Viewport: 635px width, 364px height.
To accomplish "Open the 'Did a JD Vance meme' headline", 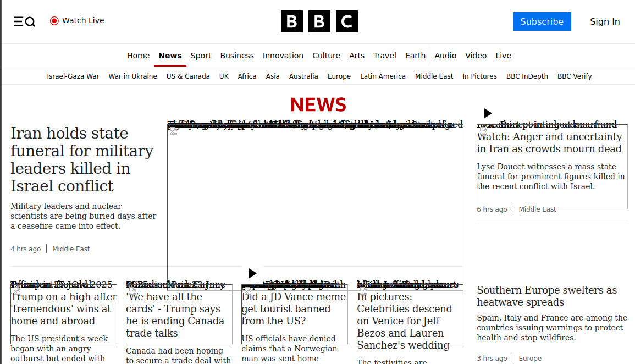I will tap(294, 309).
